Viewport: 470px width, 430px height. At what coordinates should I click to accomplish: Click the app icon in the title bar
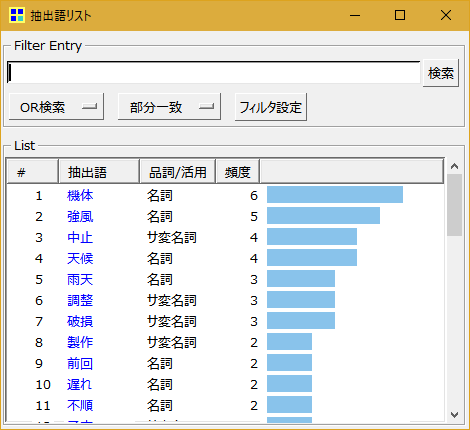click(17, 15)
